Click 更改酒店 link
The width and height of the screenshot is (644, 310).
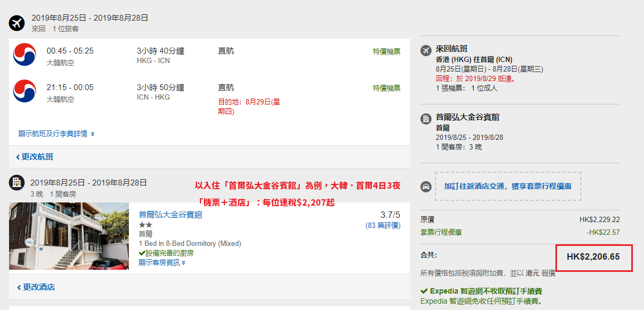point(35,287)
